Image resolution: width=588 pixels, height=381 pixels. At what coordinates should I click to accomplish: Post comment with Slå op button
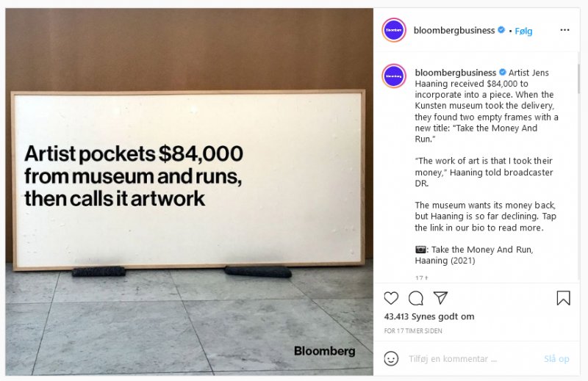click(x=556, y=359)
